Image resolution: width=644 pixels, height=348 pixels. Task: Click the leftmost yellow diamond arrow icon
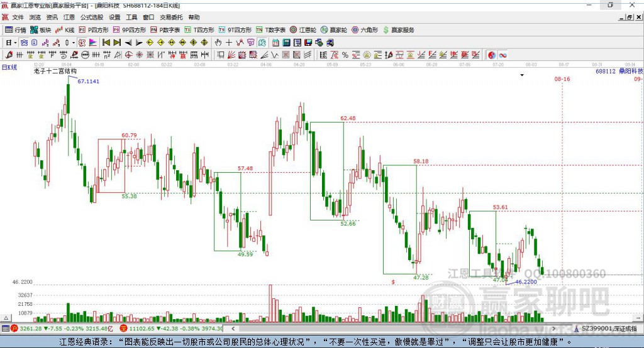coord(150,43)
